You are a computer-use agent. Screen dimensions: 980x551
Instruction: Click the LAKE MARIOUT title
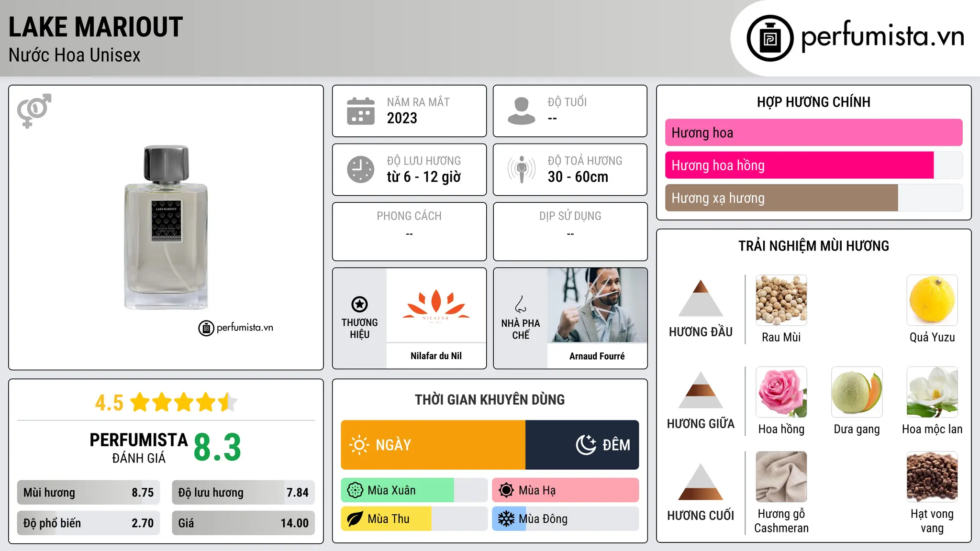click(x=96, y=27)
